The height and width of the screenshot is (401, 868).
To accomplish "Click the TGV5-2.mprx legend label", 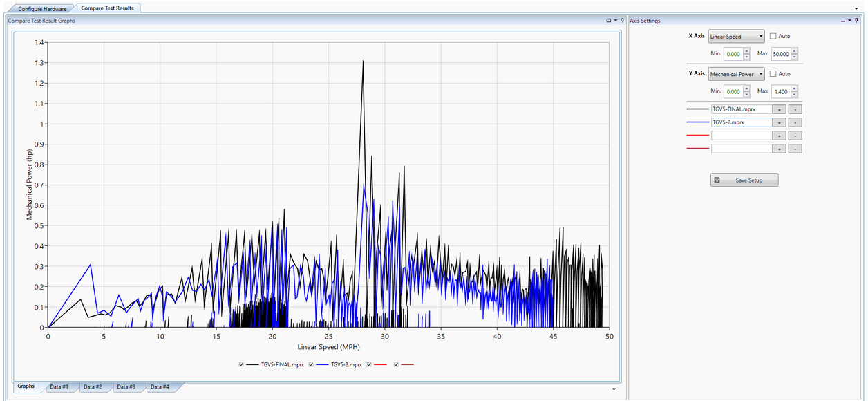I will [x=346, y=364].
